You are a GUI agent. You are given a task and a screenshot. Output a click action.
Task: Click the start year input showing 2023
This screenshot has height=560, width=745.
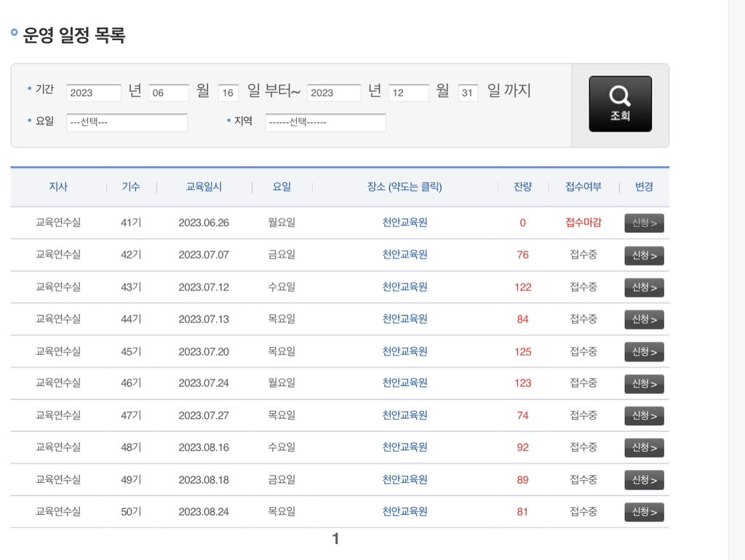pos(94,92)
